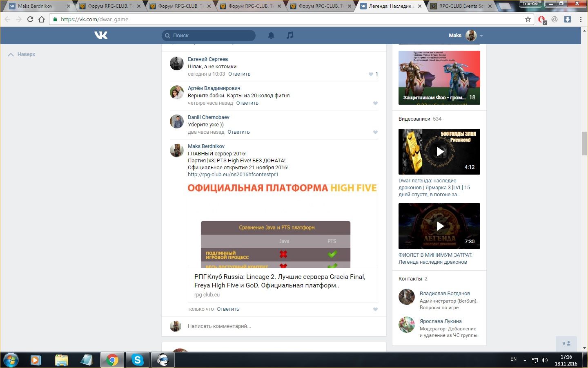This screenshot has width=588, height=368.
Task: Open the notifications bell
Action: [271, 36]
